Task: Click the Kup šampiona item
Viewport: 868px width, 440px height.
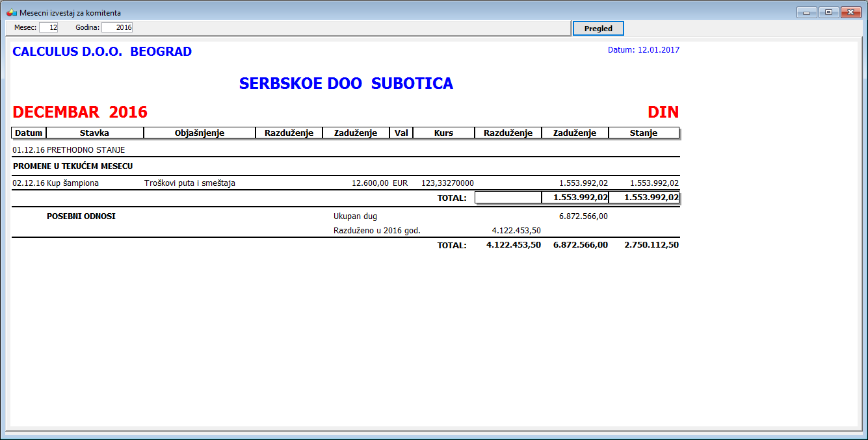Action: click(x=73, y=183)
